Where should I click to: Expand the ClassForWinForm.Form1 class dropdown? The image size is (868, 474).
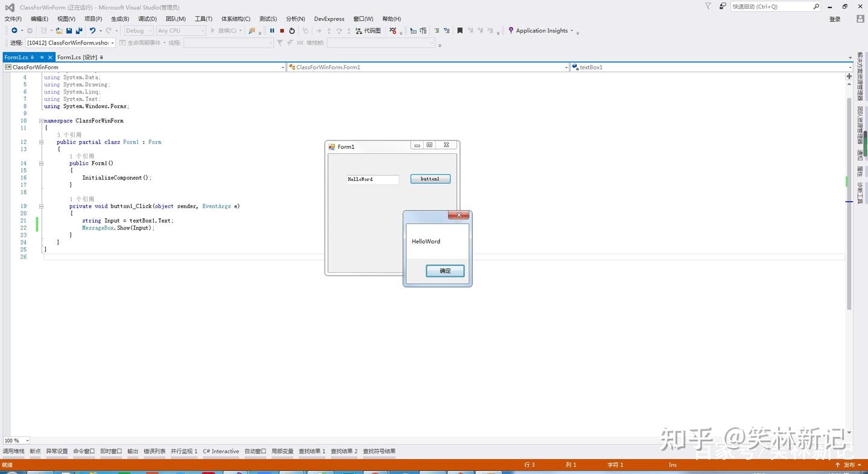pyautogui.click(x=428, y=67)
